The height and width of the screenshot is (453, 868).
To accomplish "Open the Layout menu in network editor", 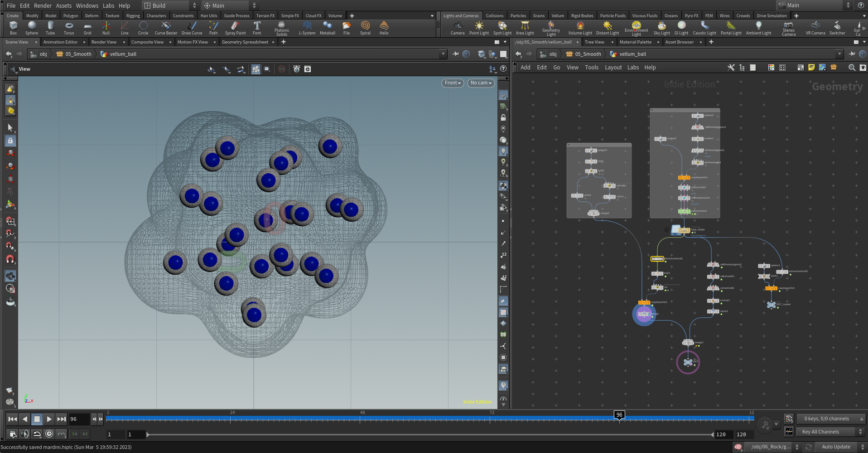I will (613, 68).
